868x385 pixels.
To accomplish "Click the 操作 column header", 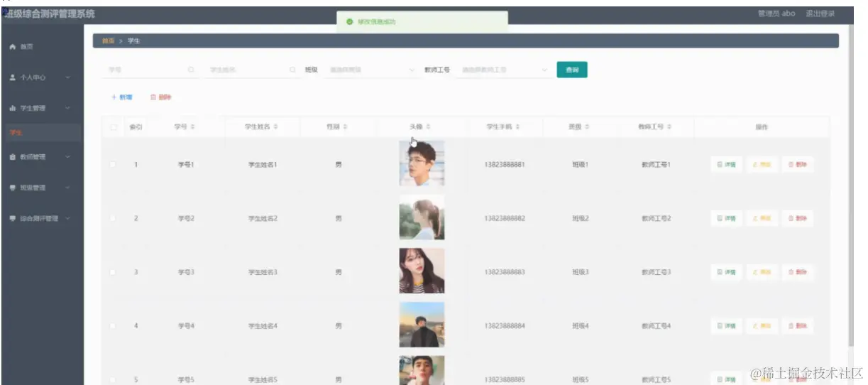I will coord(762,127).
